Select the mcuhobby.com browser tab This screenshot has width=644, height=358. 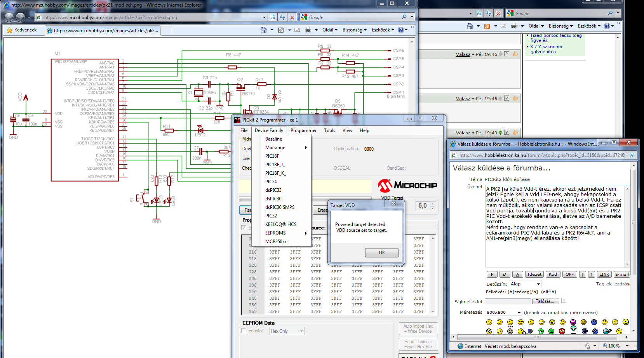click(x=102, y=30)
